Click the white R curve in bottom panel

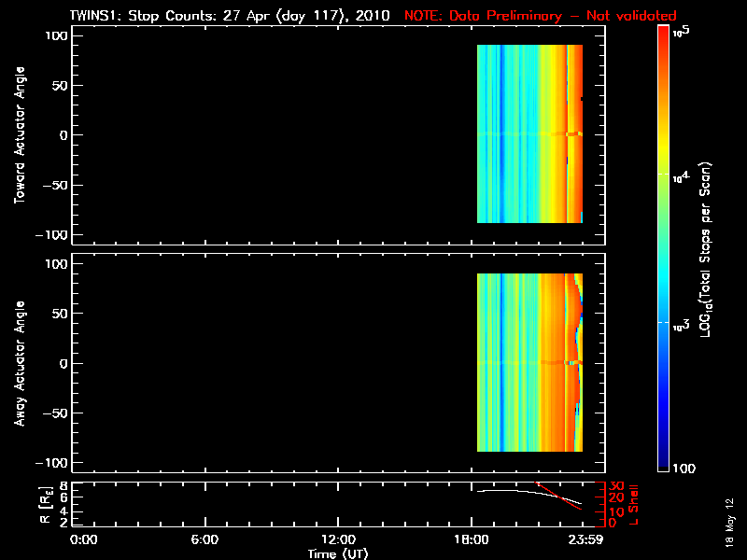coord(523,492)
